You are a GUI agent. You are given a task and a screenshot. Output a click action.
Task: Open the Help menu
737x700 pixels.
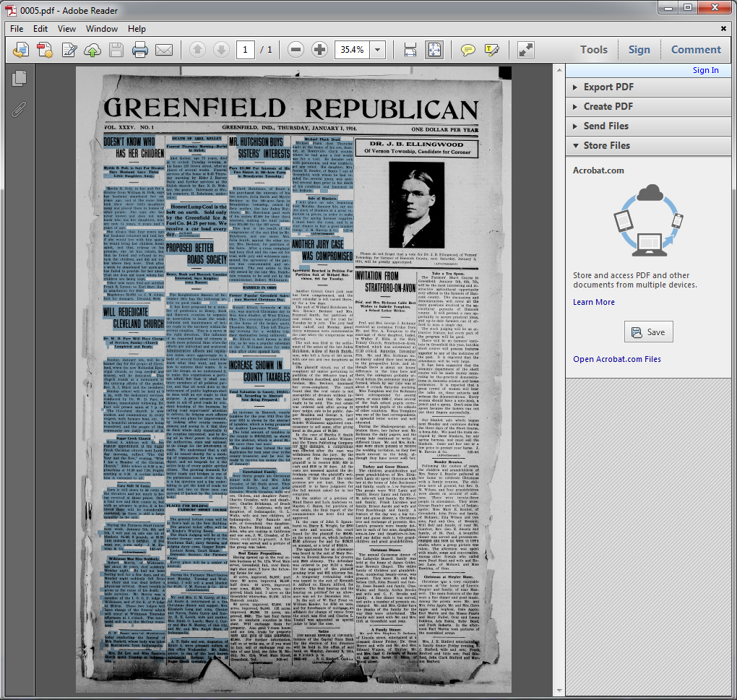pos(137,29)
